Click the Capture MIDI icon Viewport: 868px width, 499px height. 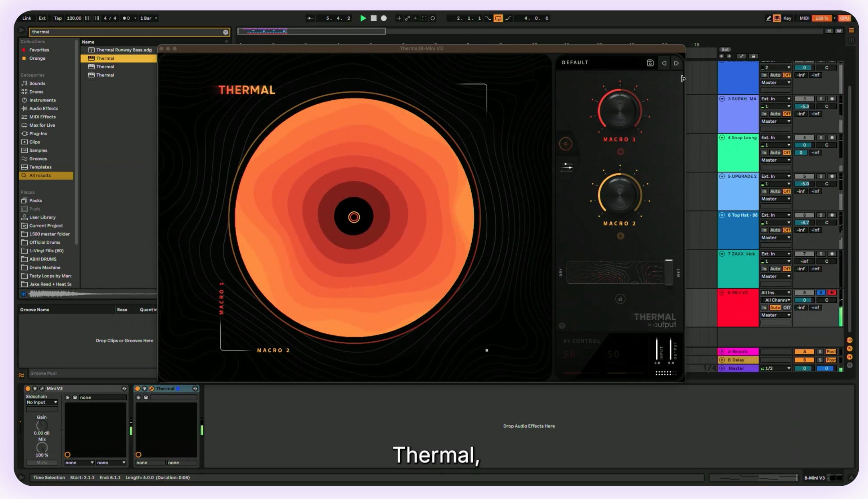[x=424, y=18]
